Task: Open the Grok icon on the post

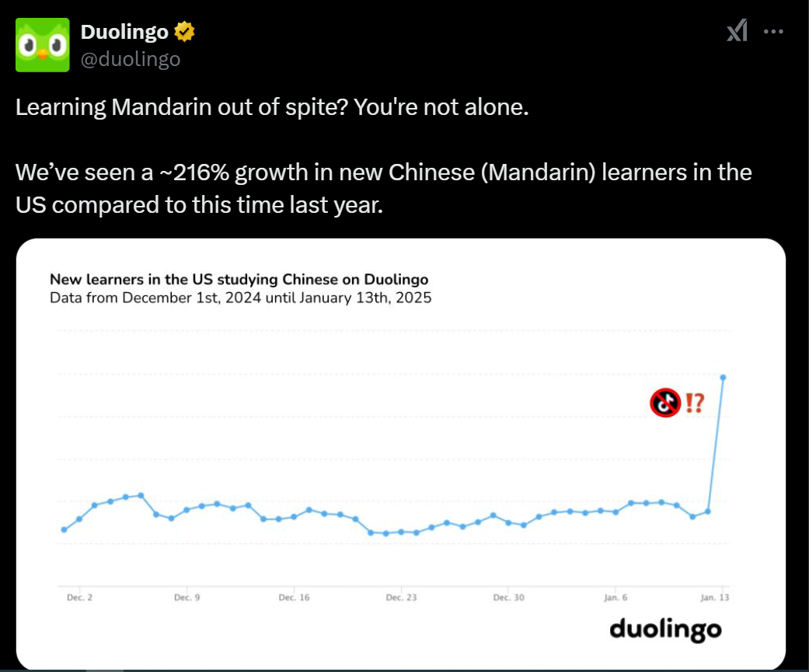Action: 737,31
